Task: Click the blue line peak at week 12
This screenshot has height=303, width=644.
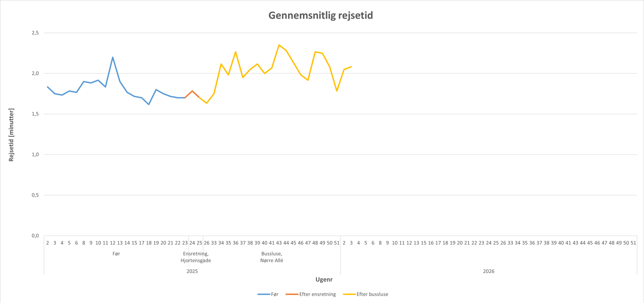Action: [x=112, y=57]
